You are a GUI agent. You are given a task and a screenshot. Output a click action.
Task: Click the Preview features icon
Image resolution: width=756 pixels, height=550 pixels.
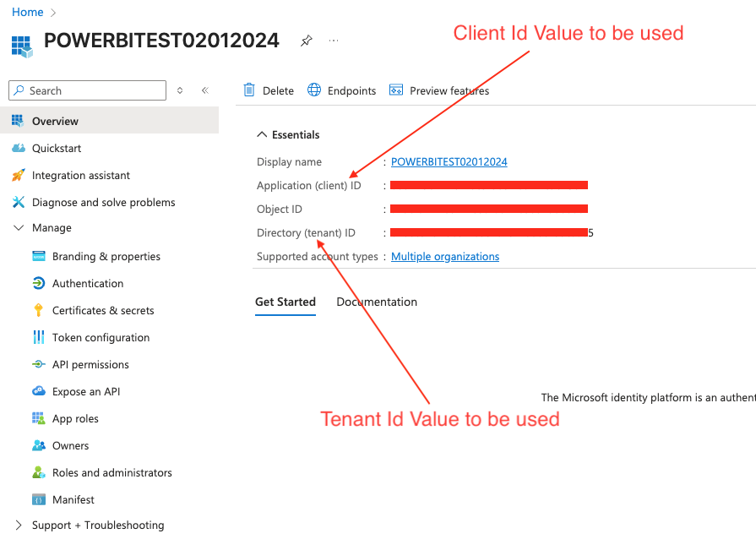point(396,90)
